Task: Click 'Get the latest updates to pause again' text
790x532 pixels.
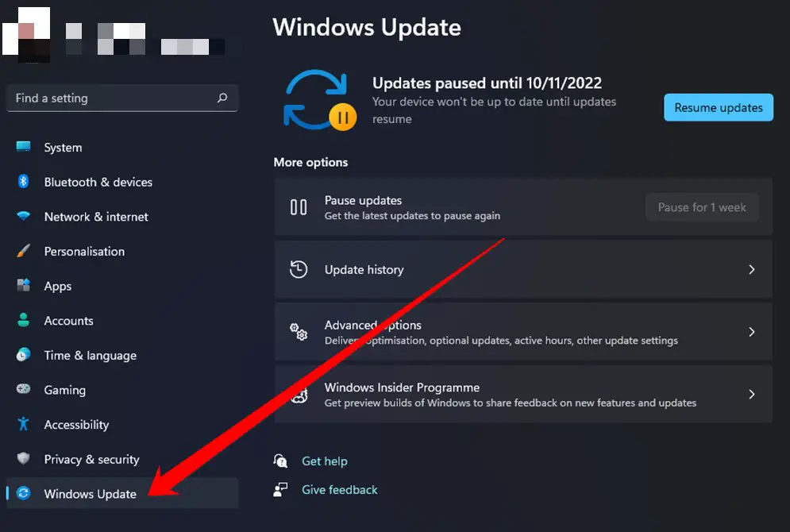Action: (412, 216)
